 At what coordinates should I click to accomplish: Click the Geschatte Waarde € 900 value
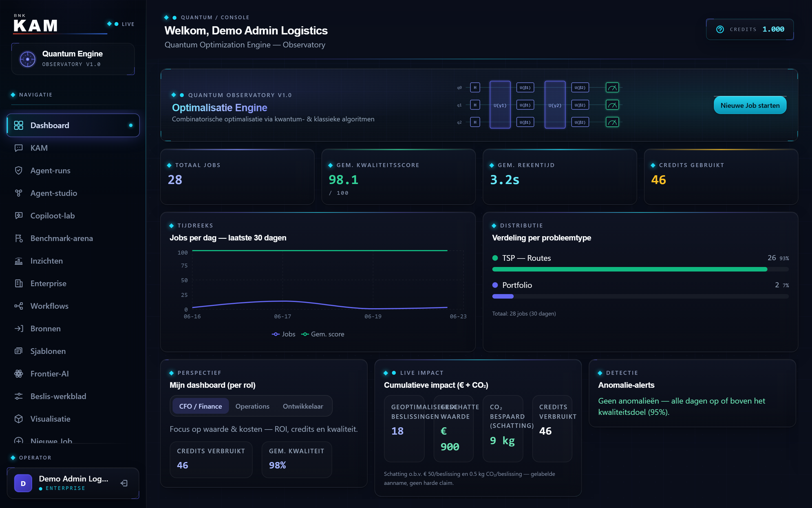click(x=450, y=439)
